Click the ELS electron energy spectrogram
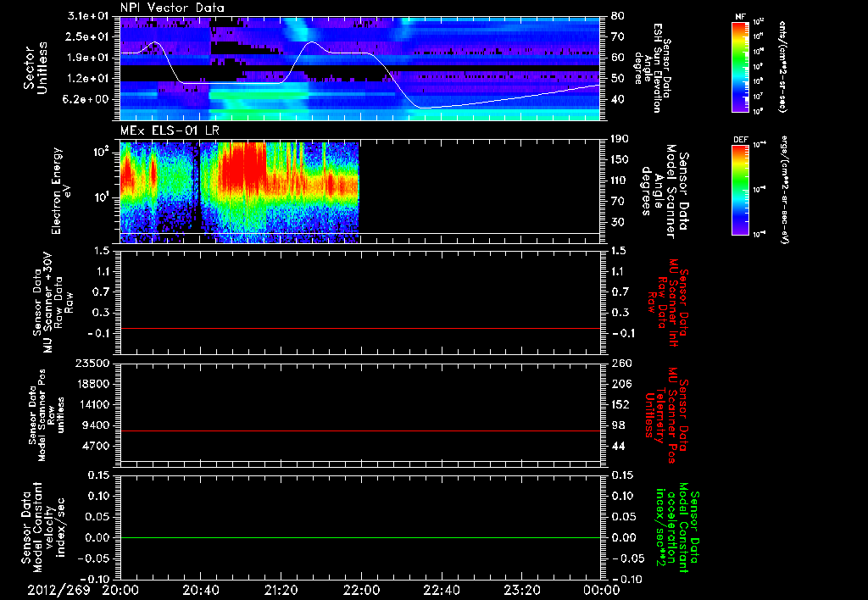Viewport: 868px width, 600px height. point(240,192)
